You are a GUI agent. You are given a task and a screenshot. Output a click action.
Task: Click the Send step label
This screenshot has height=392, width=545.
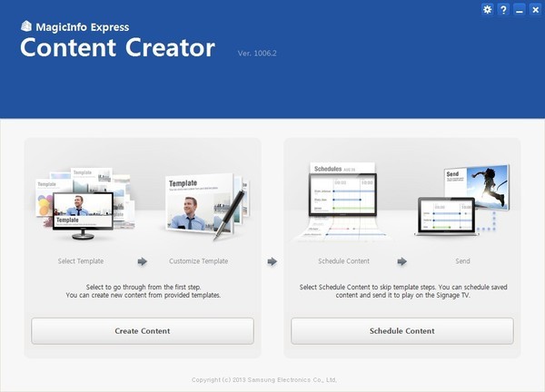pyautogui.click(x=462, y=261)
